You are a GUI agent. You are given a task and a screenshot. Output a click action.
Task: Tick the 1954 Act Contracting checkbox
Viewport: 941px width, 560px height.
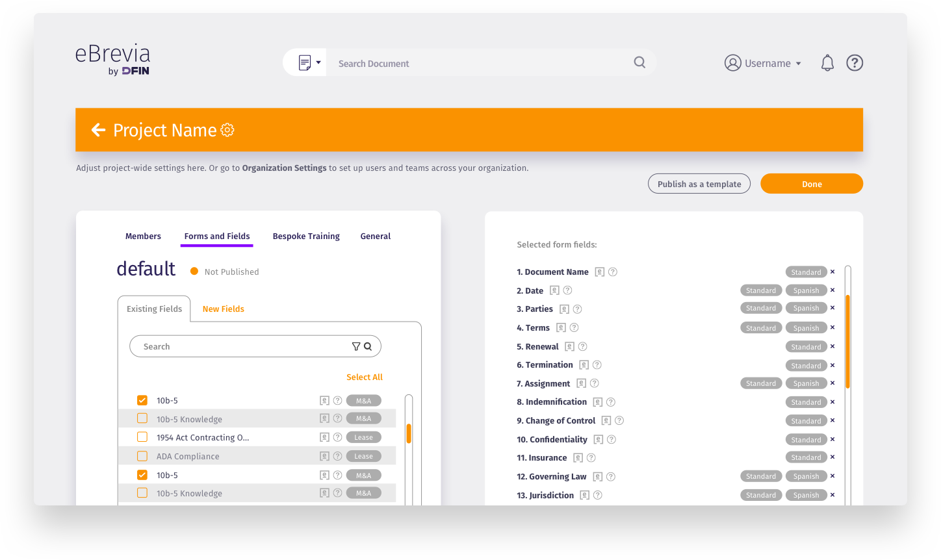click(142, 437)
